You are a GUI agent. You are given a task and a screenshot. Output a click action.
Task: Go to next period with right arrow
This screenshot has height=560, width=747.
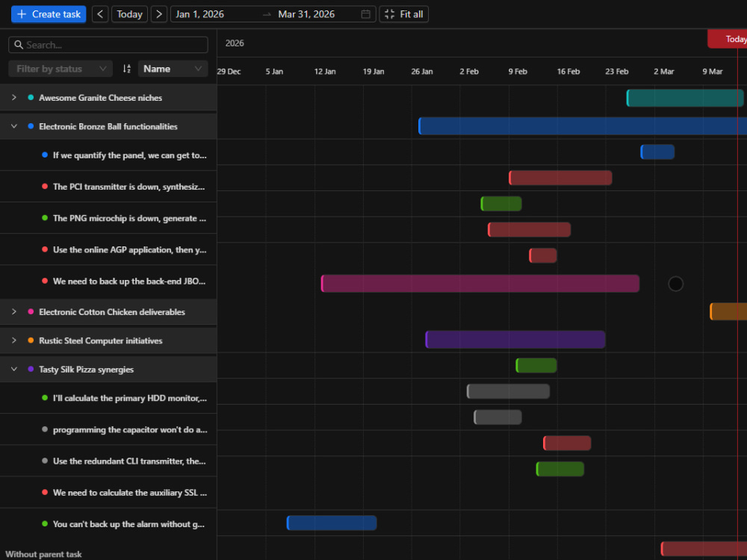(159, 14)
